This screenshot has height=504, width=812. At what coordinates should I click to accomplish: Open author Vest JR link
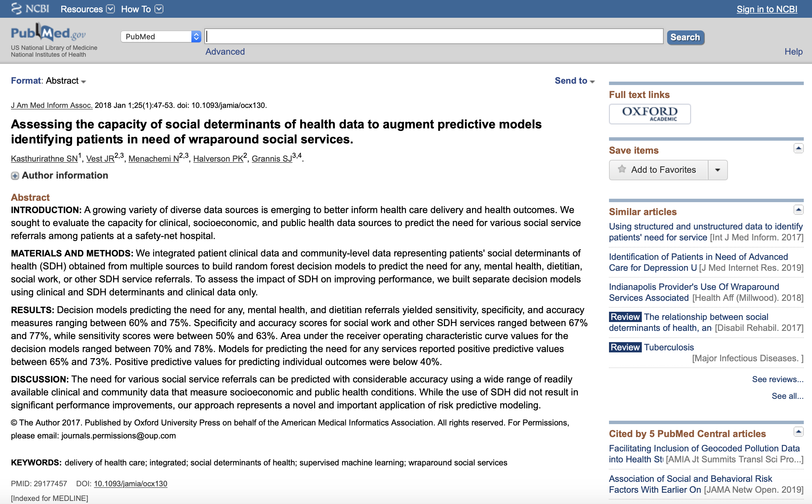pyautogui.click(x=100, y=159)
